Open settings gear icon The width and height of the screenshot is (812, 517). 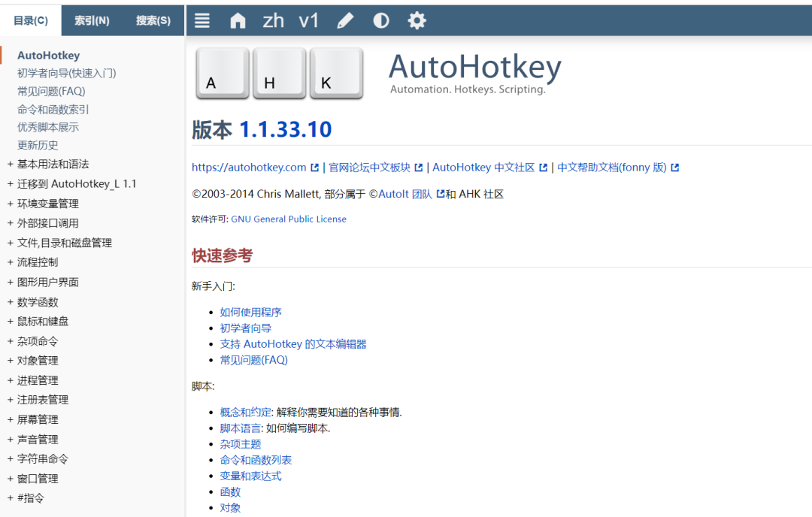click(417, 21)
